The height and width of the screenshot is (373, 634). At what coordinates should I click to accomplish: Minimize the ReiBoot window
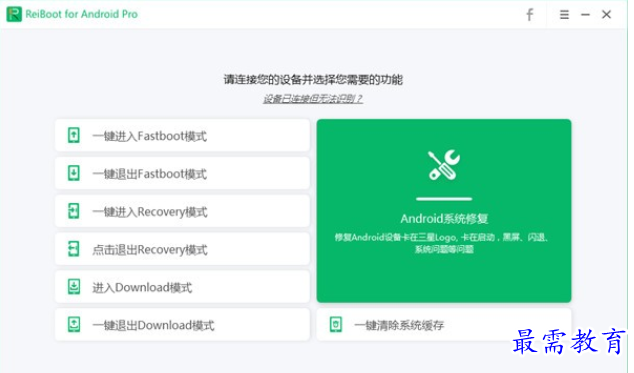585,15
